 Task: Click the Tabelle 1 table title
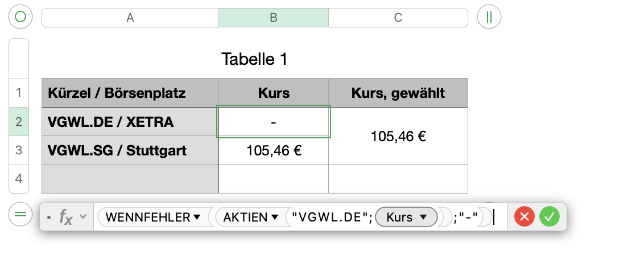click(254, 59)
